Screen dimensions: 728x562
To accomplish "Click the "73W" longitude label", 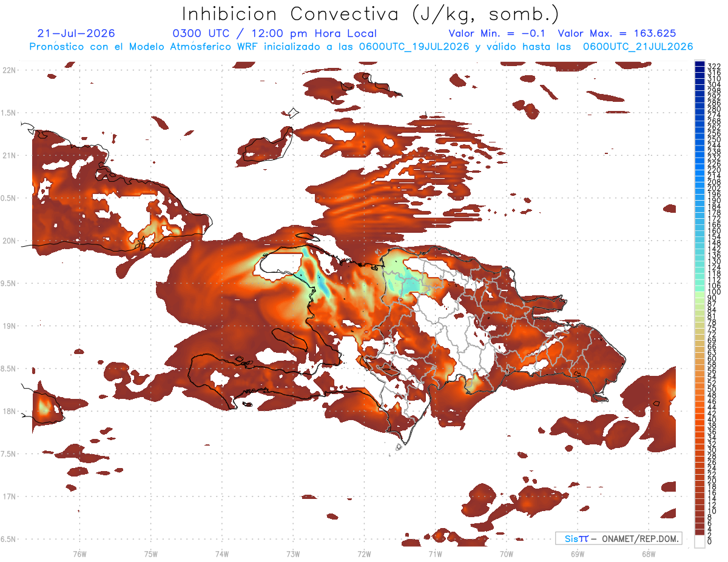I will (x=293, y=554).
